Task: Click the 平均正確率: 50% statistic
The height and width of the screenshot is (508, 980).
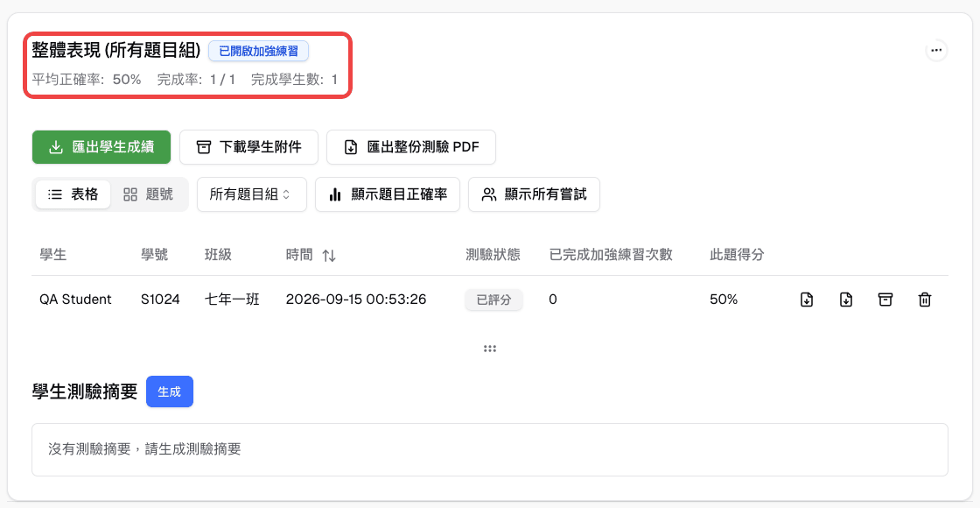Action: coord(87,80)
